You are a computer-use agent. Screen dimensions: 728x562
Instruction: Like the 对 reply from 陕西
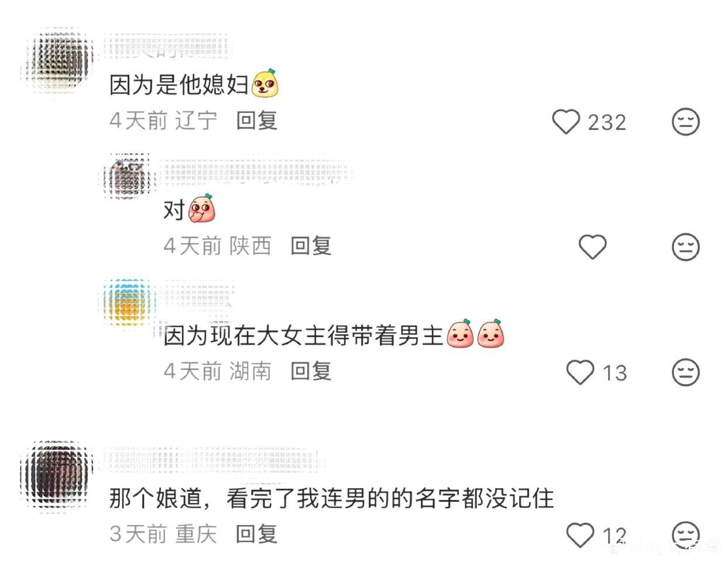click(x=592, y=246)
